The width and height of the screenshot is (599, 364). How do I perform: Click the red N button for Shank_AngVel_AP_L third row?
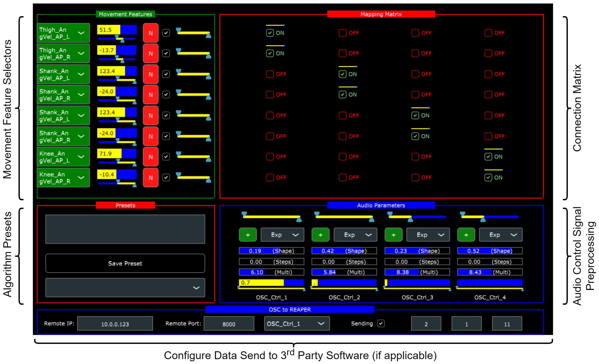pyautogui.click(x=151, y=74)
